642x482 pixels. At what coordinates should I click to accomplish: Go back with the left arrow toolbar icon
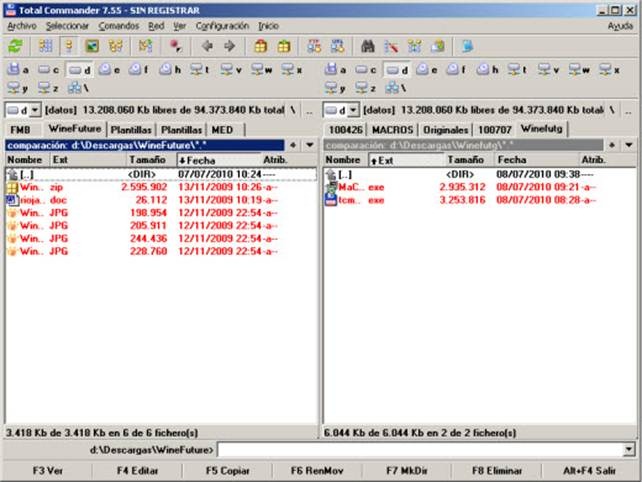point(207,46)
